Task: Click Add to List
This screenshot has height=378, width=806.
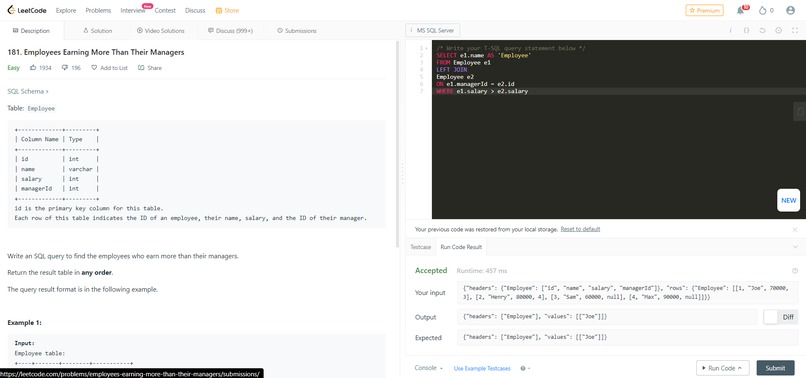Action: [x=109, y=67]
